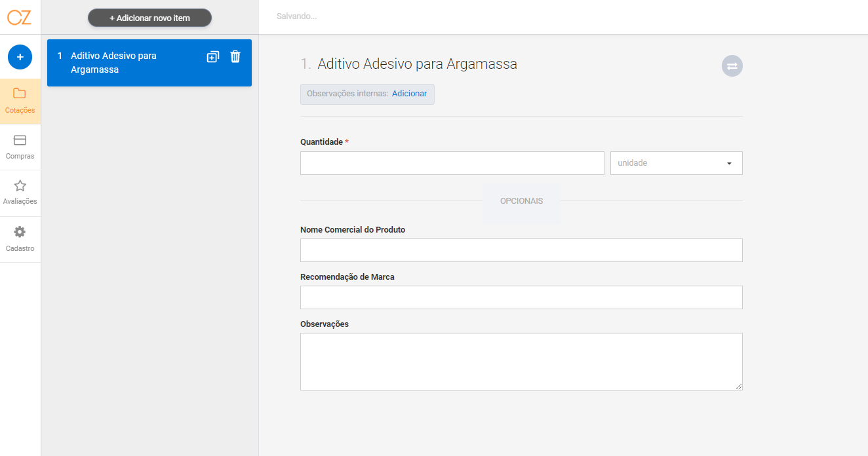Click the CZ logo icon
Screen dimensions: 868x456
pos(20,17)
